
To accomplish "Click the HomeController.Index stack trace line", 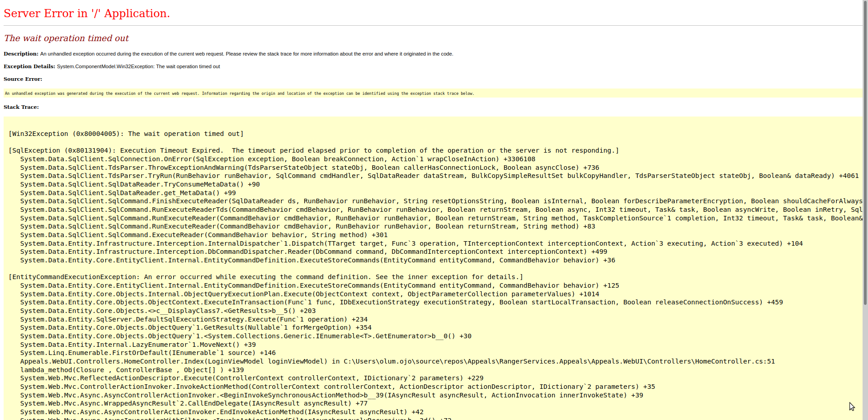I will (397, 361).
